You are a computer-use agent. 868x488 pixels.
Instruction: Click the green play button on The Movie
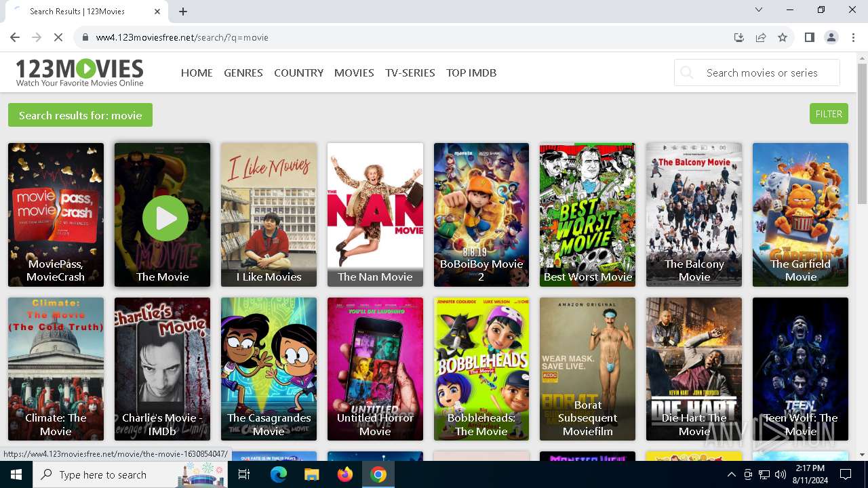(165, 218)
